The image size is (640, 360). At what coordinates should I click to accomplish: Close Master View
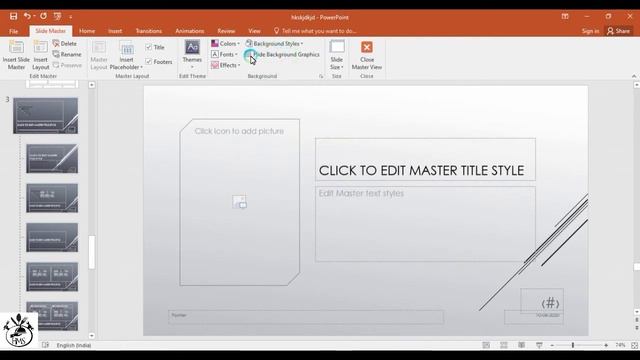[x=367, y=55]
